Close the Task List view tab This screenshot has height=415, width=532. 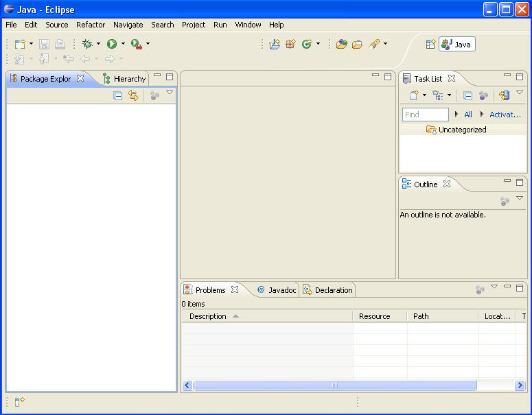point(452,78)
